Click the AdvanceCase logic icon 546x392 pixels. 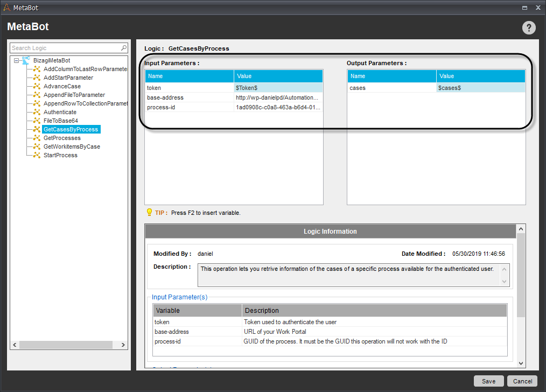tap(37, 86)
